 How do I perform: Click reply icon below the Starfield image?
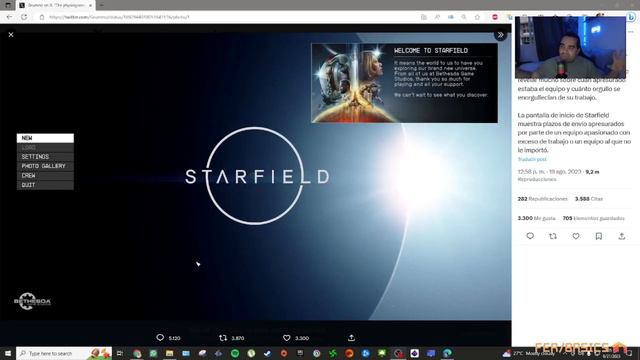(x=160, y=338)
